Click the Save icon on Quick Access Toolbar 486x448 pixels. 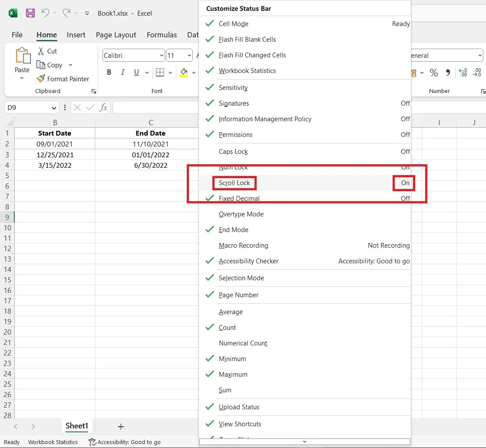30,13
